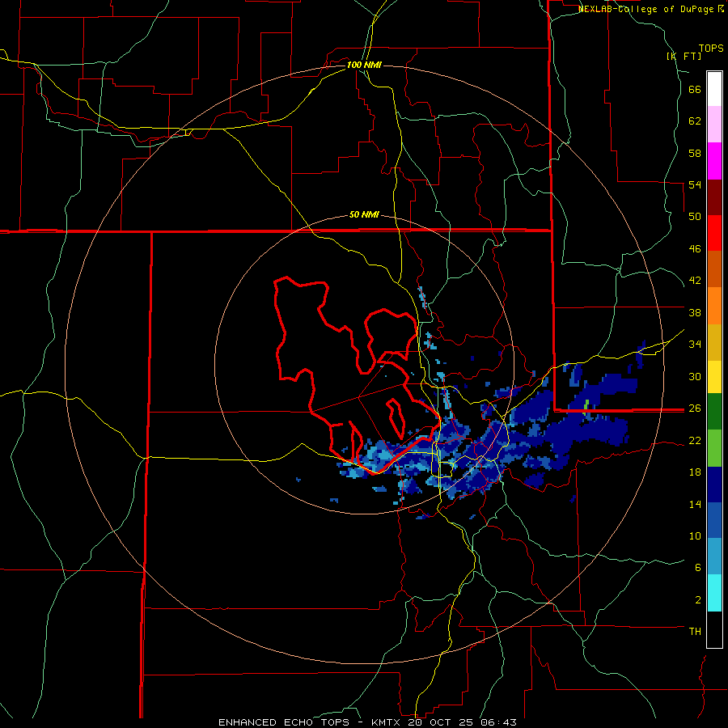Pick the magenta swatch in the legend

714,161
